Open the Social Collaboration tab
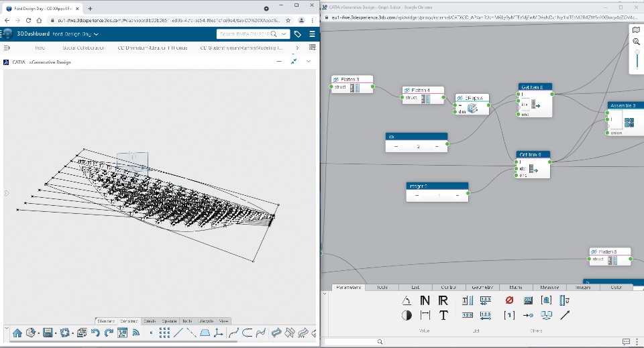This screenshot has width=644, height=348. pos(84,48)
